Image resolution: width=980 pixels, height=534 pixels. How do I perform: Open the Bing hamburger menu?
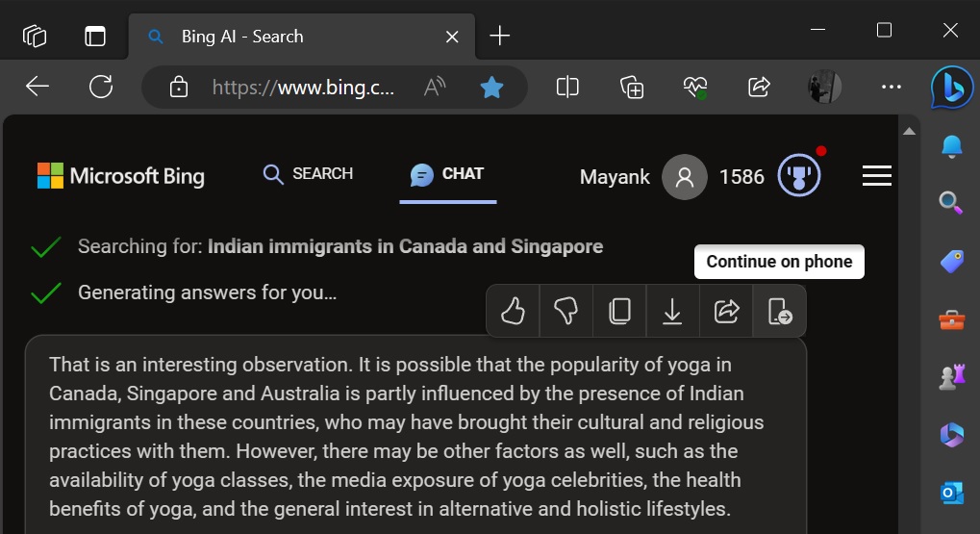point(876,176)
